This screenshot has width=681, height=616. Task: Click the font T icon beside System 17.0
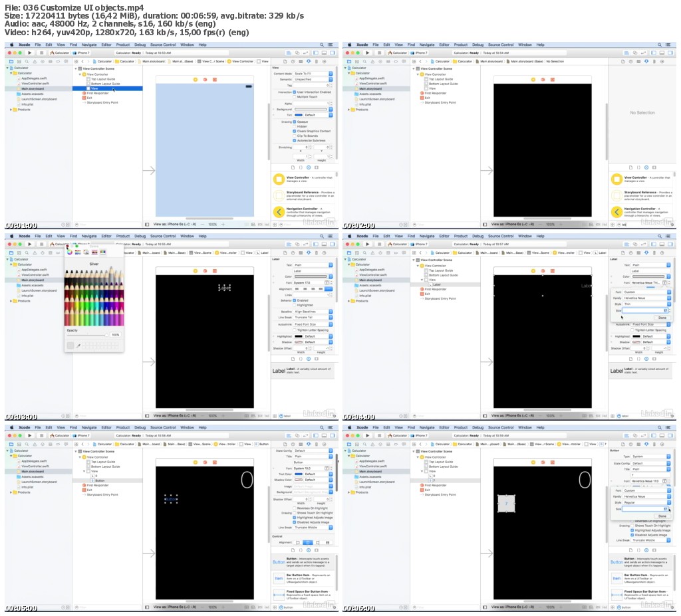(x=327, y=282)
